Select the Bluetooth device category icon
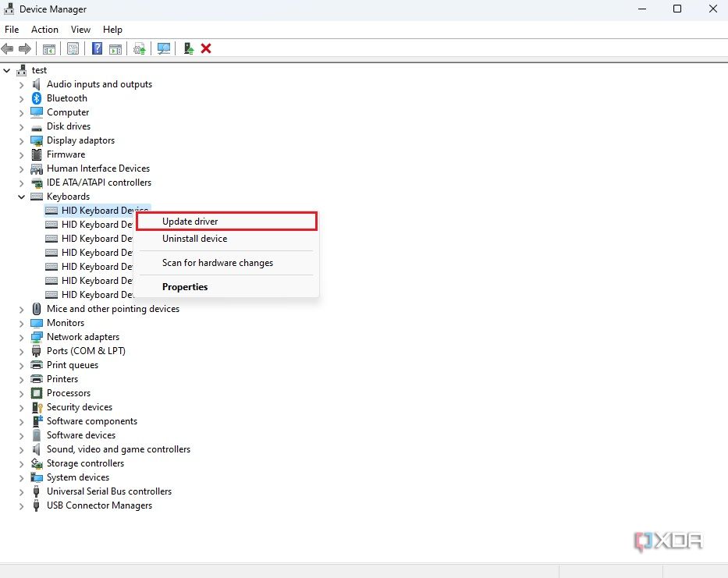728x578 pixels. (37, 98)
